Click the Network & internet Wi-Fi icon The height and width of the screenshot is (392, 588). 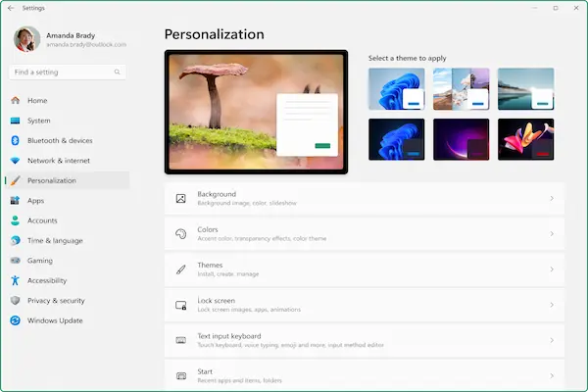pos(15,161)
